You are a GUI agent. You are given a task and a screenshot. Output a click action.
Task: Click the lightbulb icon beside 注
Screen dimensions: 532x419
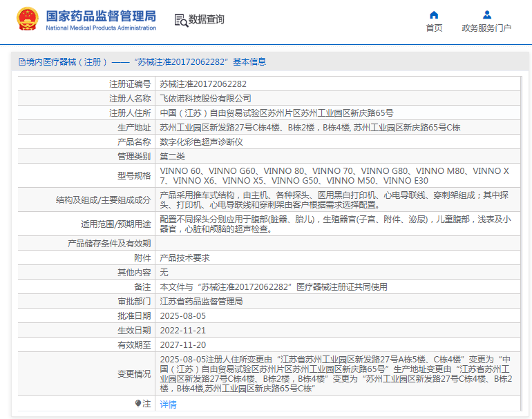(137, 403)
